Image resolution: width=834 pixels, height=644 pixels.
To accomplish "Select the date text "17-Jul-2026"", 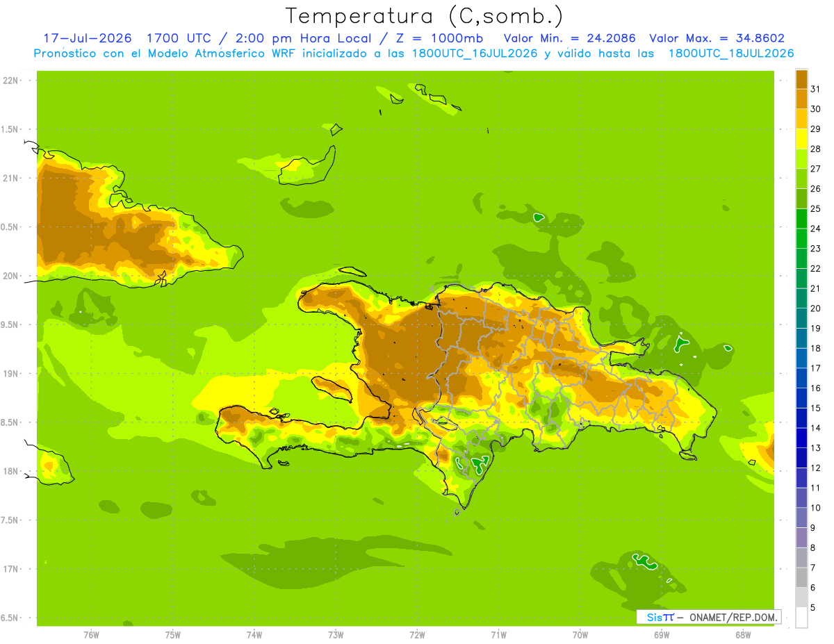I will pyautogui.click(x=87, y=38).
